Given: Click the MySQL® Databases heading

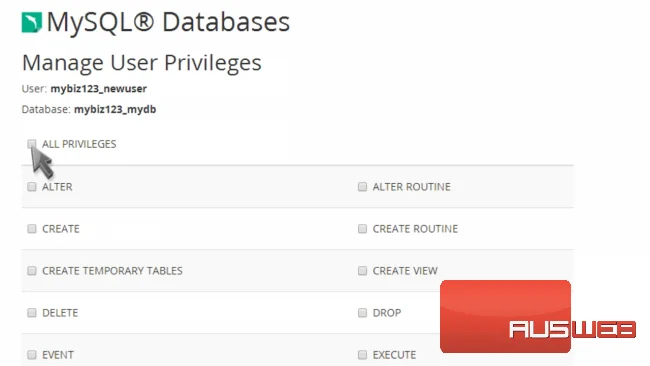Looking at the screenshot, I should click(x=168, y=22).
